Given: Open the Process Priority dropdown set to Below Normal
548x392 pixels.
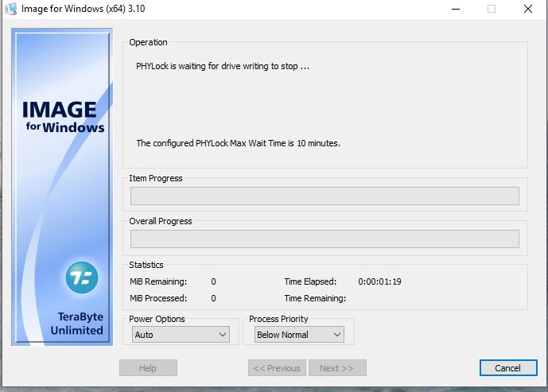Looking at the screenshot, I should 299,334.
